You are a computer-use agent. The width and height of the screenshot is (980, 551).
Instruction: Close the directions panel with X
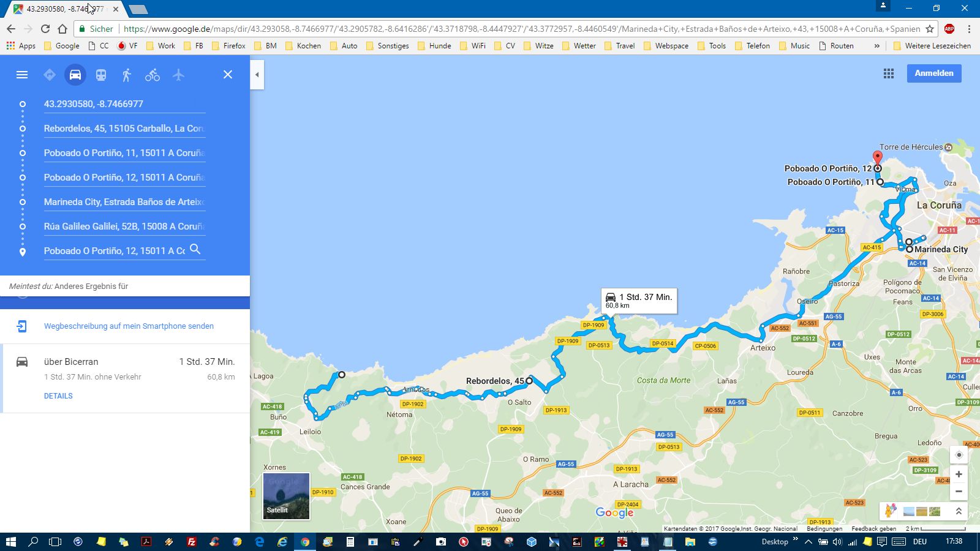pyautogui.click(x=228, y=75)
